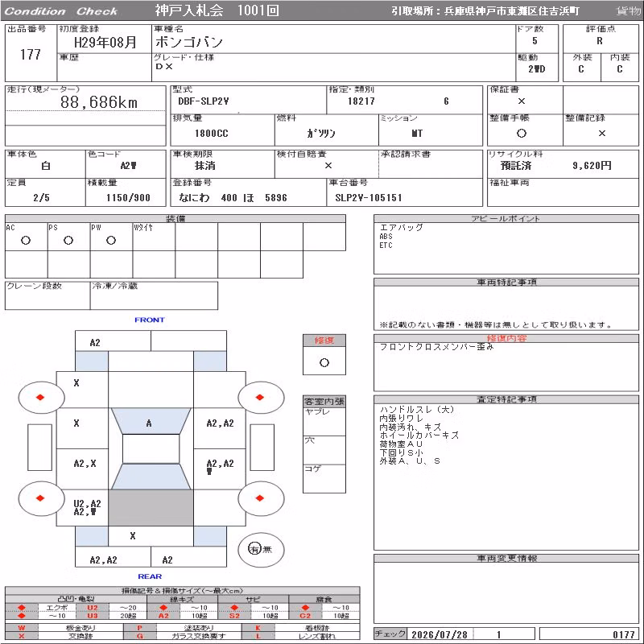Click the repair note フロントクロスメンバー歪み

coord(436,347)
